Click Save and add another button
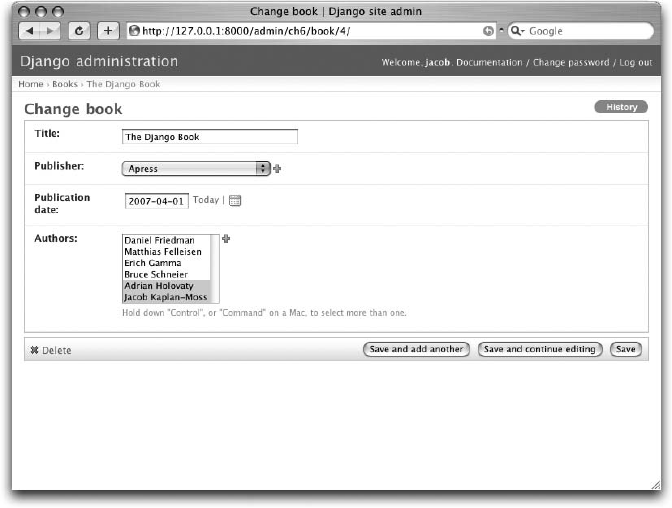This screenshot has height=508, width=672. (x=416, y=349)
